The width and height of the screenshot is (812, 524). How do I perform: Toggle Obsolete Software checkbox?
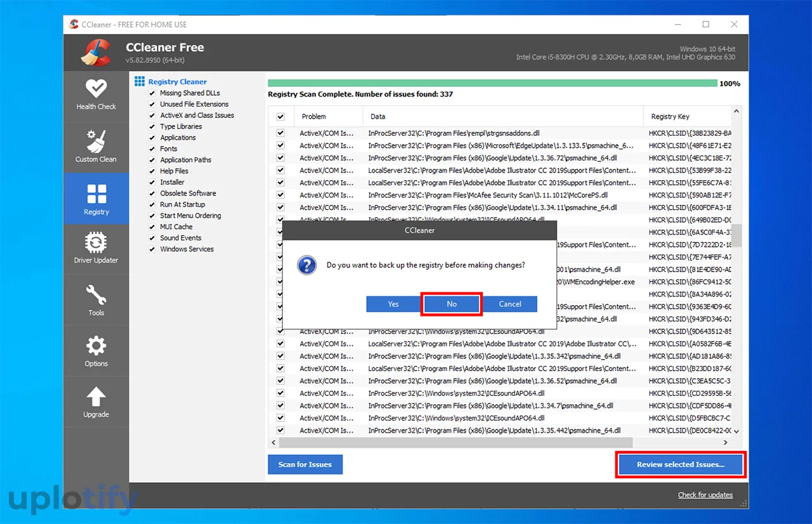click(152, 193)
